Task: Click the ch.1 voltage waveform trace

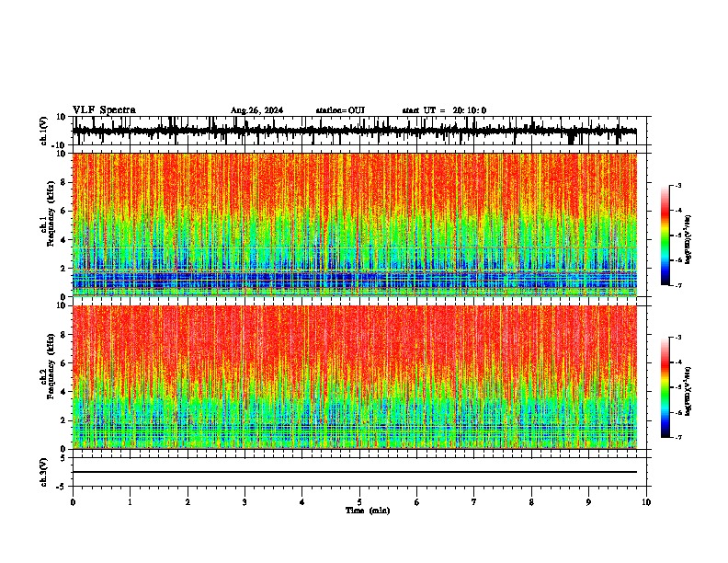Action: tap(354, 131)
